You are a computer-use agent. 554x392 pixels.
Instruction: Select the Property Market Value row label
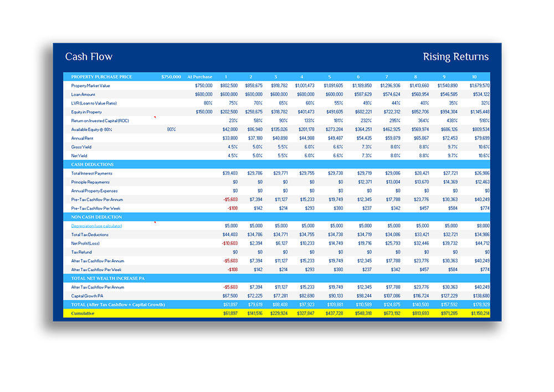coord(90,86)
